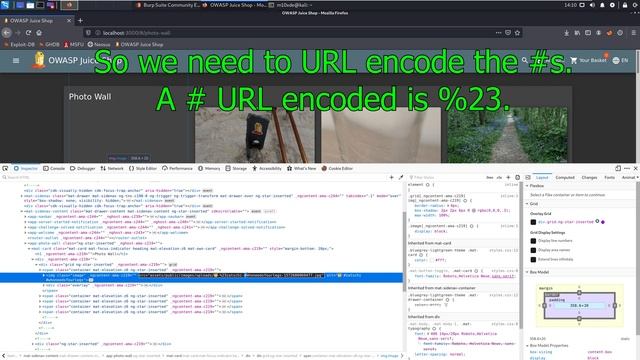Select the highlighted img node row
The height and width of the screenshot is (360, 640).
coord(201,278)
